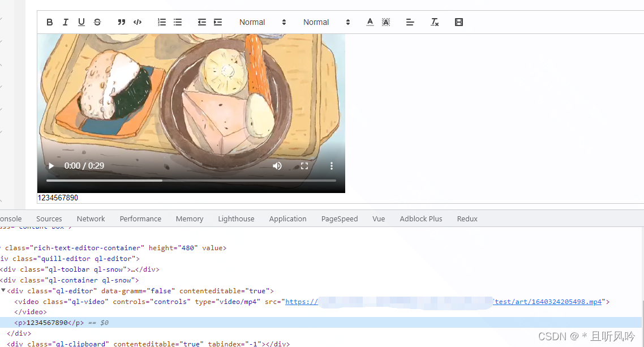Screen dimensions: 644x347
Task: Open the first Normal size dropdown
Action: (263, 22)
